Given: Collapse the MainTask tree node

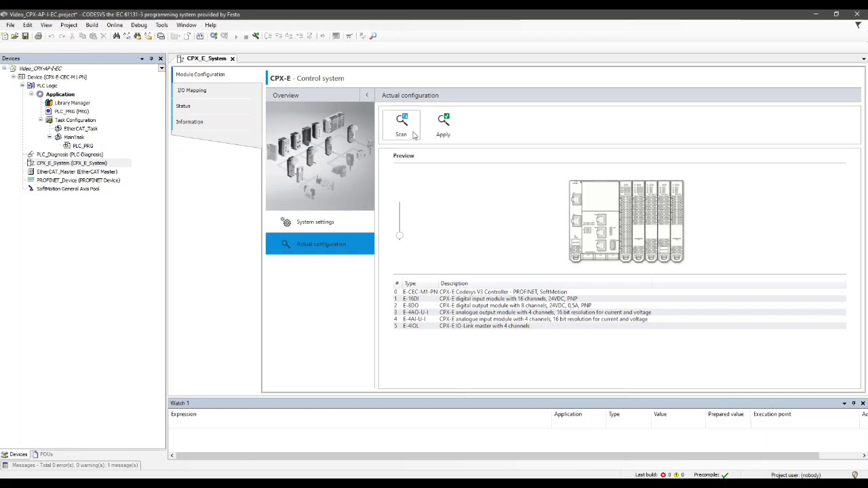Looking at the screenshot, I should [49, 137].
